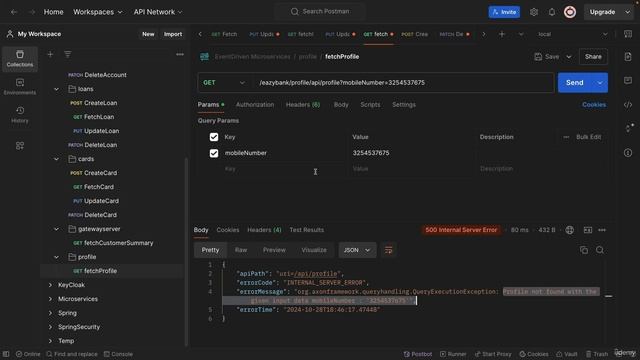Collapse the cards folder
Screen dimensions: 640x360
coord(56,159)
